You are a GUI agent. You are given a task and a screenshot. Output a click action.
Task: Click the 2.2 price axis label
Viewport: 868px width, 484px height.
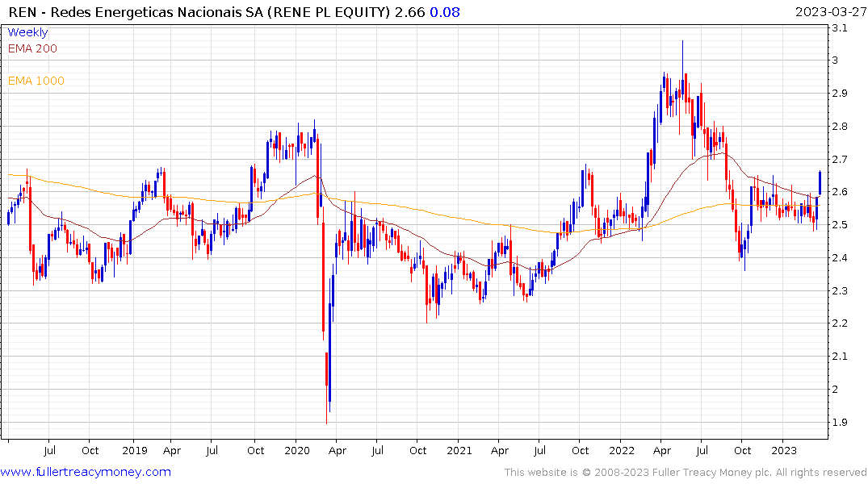pos(839,323)
